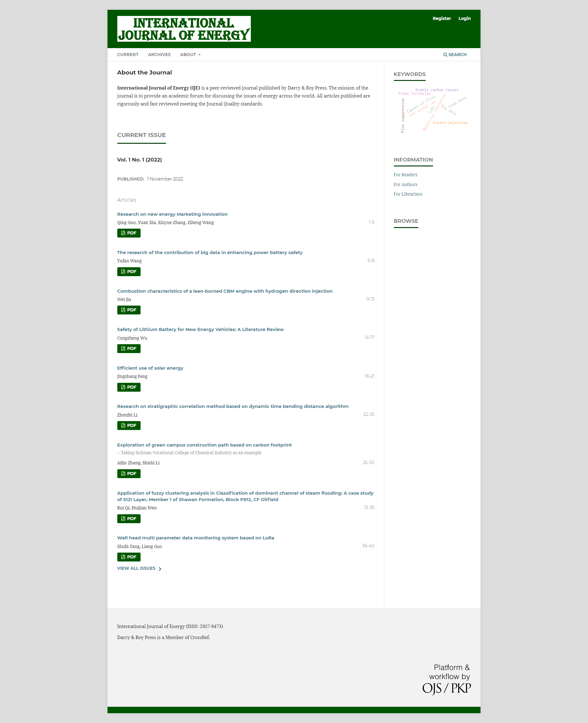This screenshot has width=588, height=723.
Task: Click the Register link
Action: tap(441, 18)
